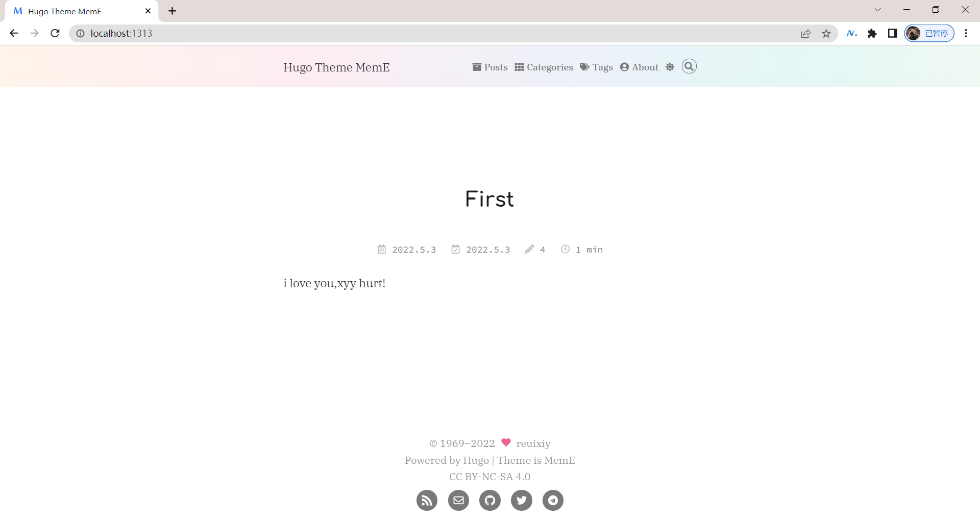Open the GitHub icon in footer

(x=490, y=500)
